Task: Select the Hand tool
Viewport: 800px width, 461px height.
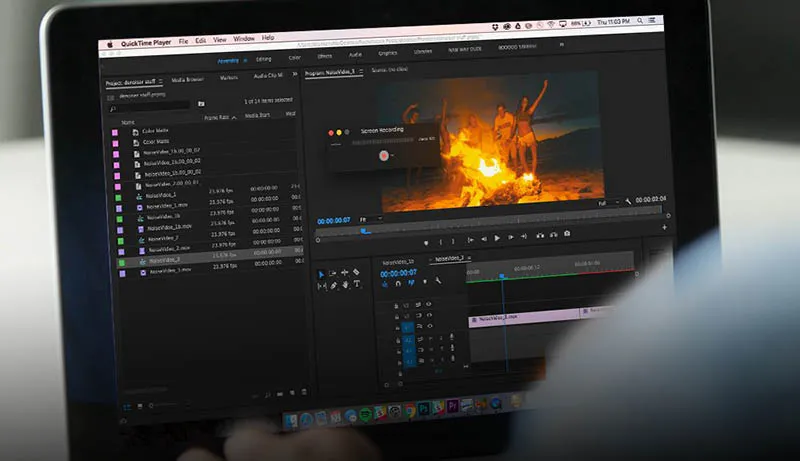Action: [345, 286]
